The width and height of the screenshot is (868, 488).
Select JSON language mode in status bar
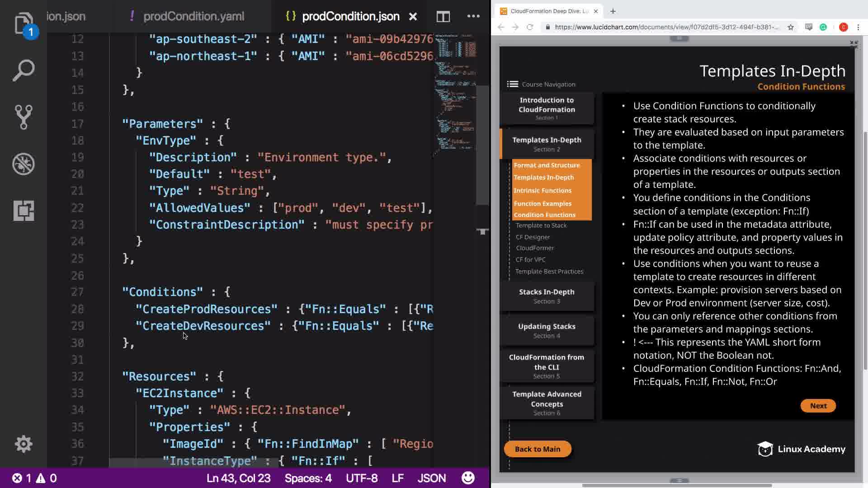coord(431,478)
